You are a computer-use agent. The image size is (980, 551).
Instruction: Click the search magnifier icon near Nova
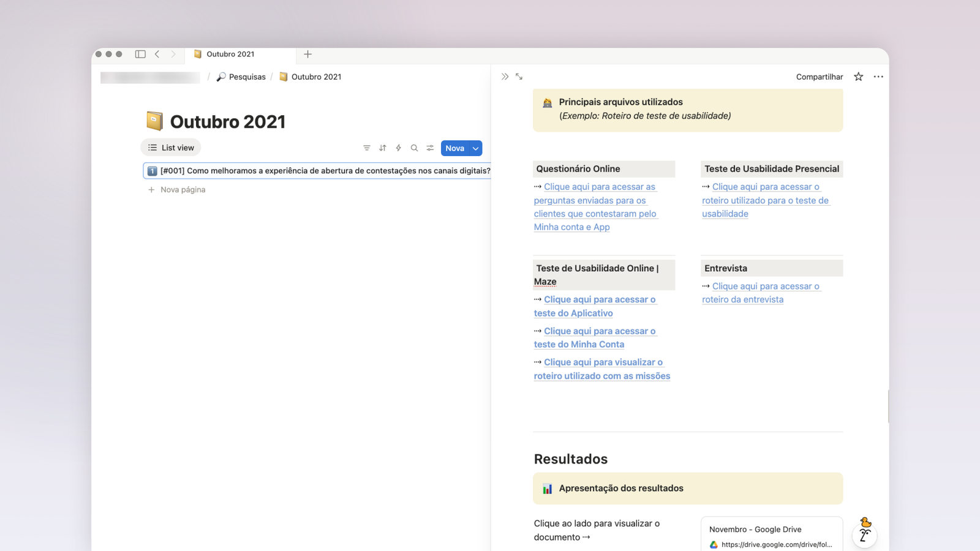pos(414,148)
